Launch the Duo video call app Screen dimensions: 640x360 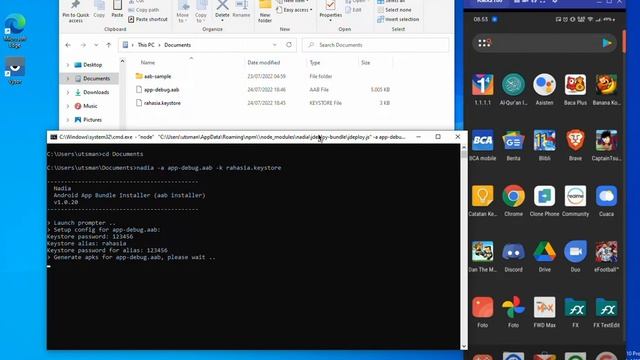(576, 251)
